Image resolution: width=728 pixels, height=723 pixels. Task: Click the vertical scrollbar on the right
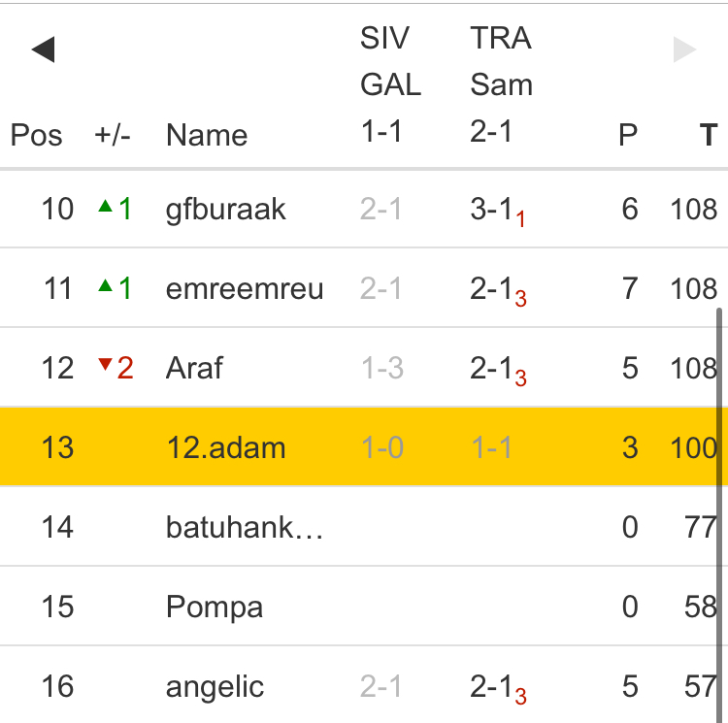[x=719, y=485]
